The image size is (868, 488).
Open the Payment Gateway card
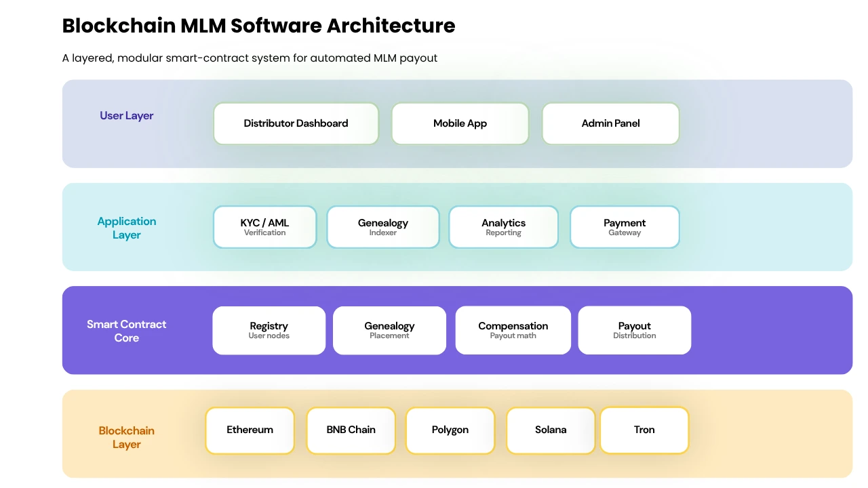(x=625, y=227)
